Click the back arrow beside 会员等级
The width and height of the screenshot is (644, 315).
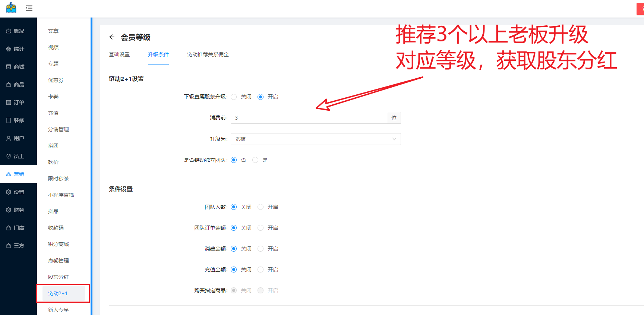coord(112,37)
